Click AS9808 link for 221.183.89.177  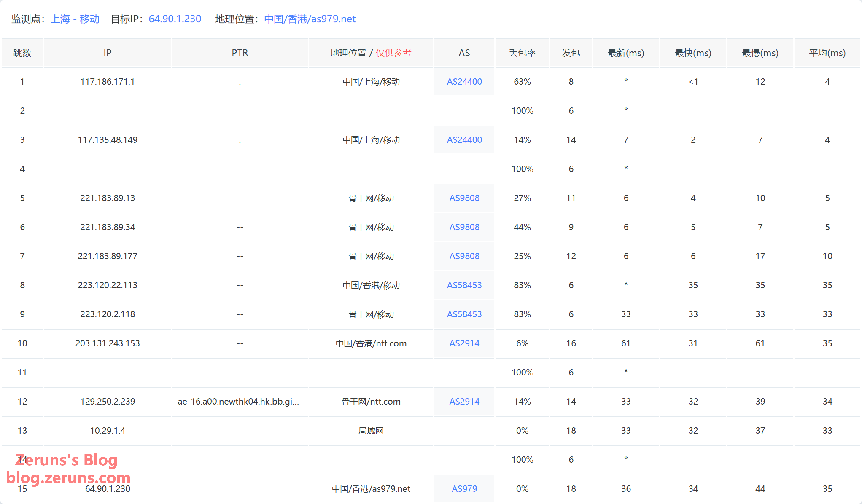tap(464, 256)
